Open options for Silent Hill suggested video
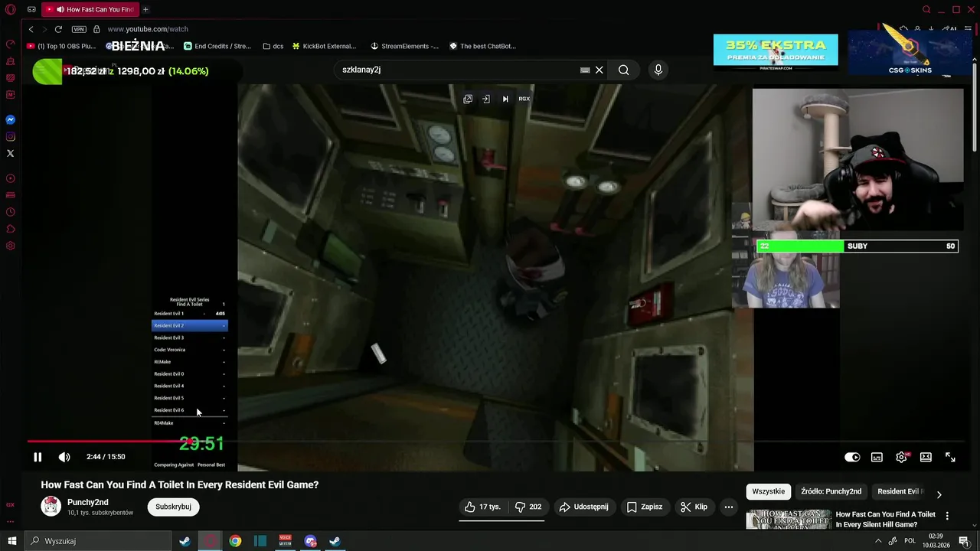The image size is (980, 551). click(947, 516)
